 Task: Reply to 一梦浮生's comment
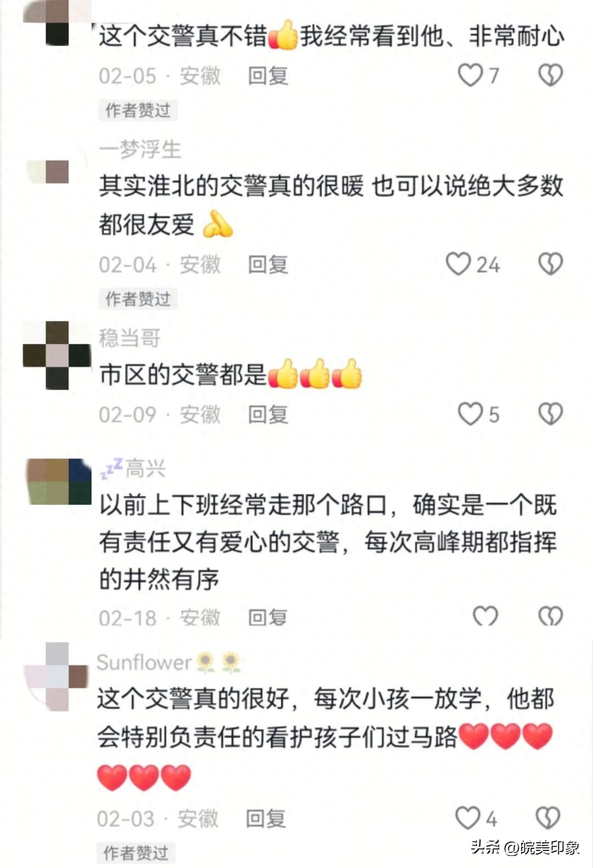coord(268,265)
